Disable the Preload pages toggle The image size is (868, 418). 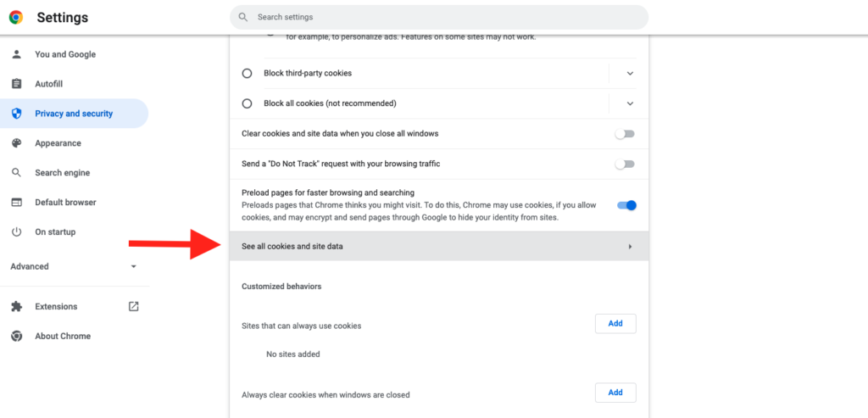[626, 205]
